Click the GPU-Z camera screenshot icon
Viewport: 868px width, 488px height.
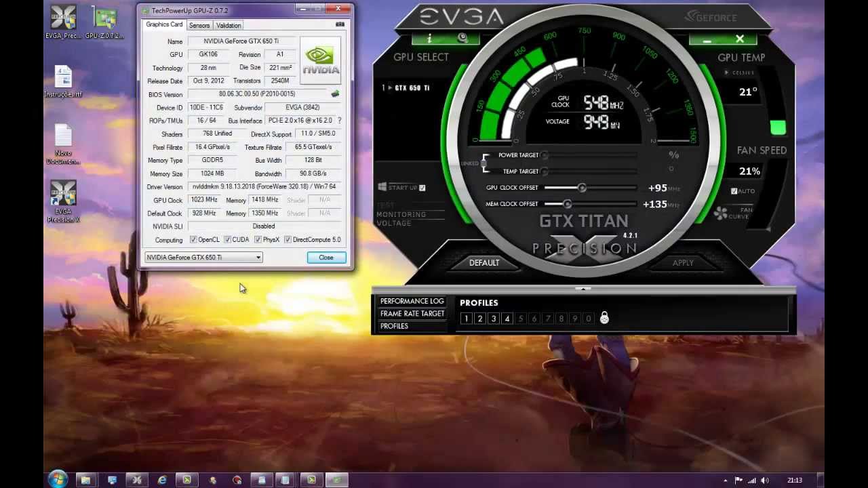[x=339, y=25]
